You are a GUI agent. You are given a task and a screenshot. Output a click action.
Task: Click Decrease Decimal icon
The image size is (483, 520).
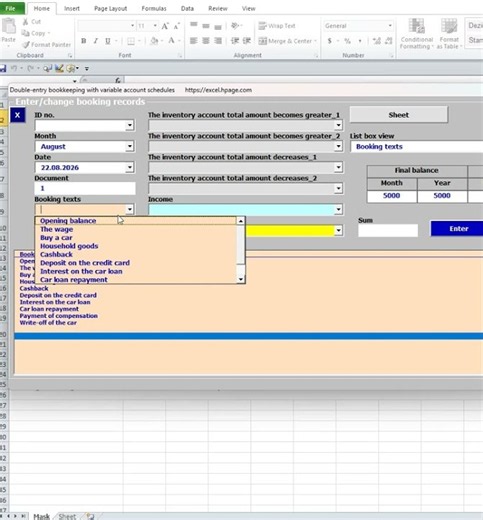388,41
